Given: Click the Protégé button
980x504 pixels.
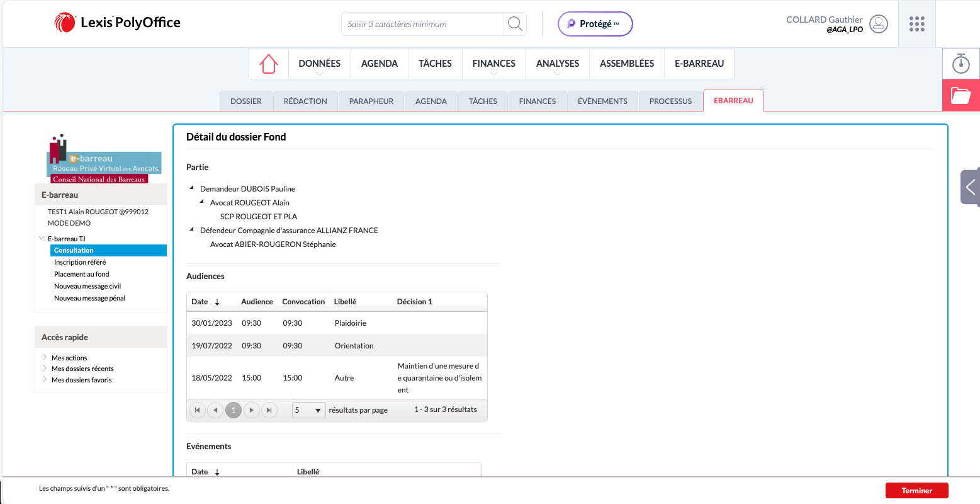Looking at the screenshot, I should click(595, 24).
